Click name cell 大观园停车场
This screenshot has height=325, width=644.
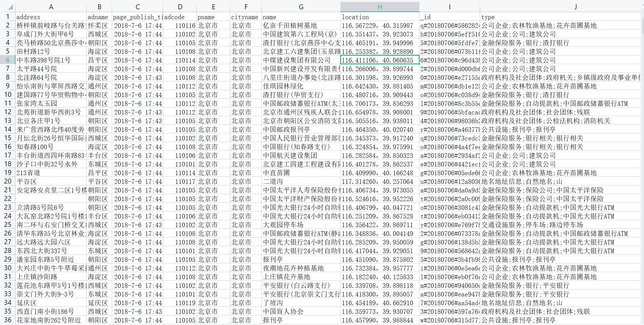tap(301, 225)
